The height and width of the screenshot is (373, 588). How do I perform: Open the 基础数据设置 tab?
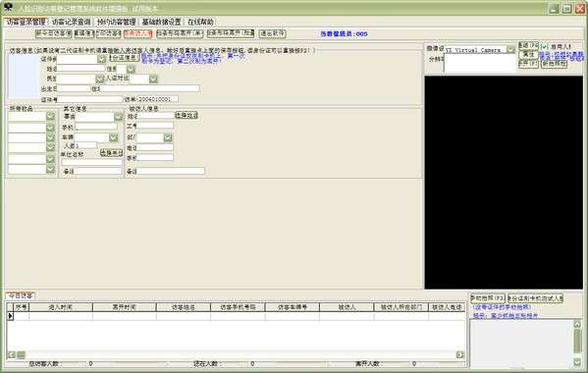click(x=161, y=23)
